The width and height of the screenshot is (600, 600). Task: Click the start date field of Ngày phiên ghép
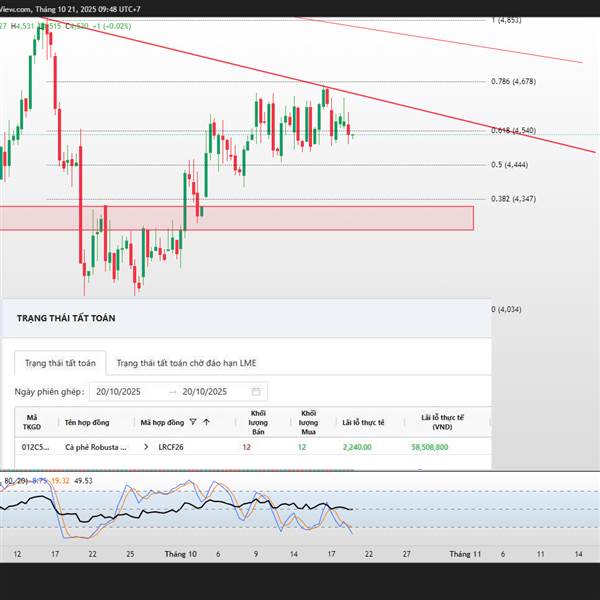click(118, 391)
